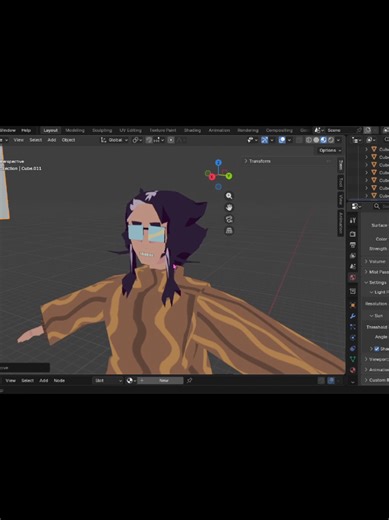Expand the Mist Pass panel
Image resolution: width=389 pixels, height=520 pixels.
(377, 272)
